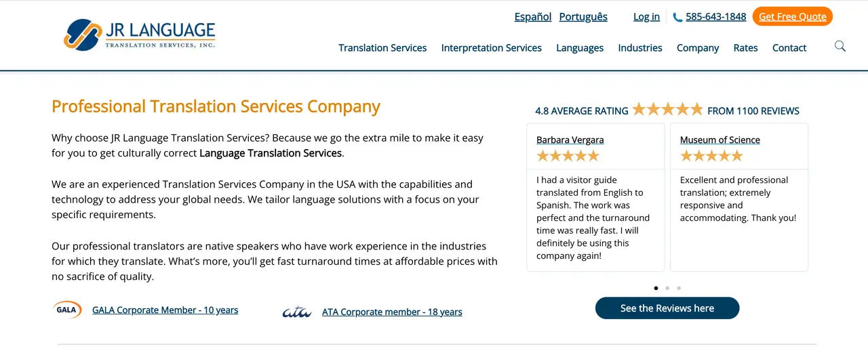Open the Industries menu item

tap(640, 47)
